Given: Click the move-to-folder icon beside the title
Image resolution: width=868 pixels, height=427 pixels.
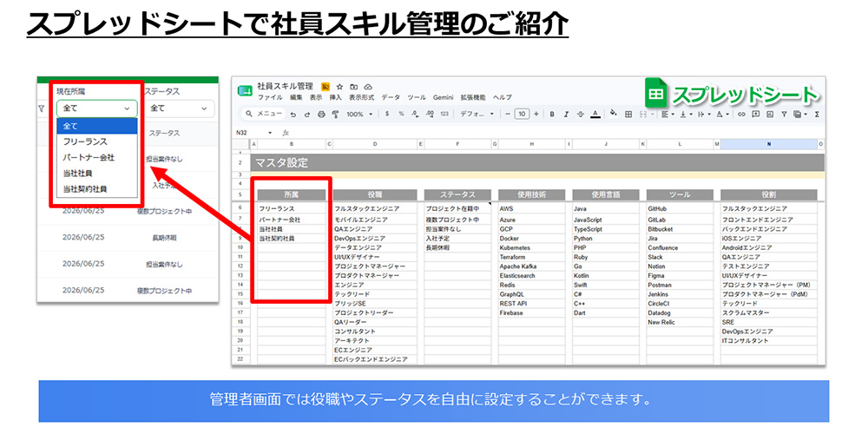Looking at the screenshot, I should pyautogui.click(x=353, y=87).
